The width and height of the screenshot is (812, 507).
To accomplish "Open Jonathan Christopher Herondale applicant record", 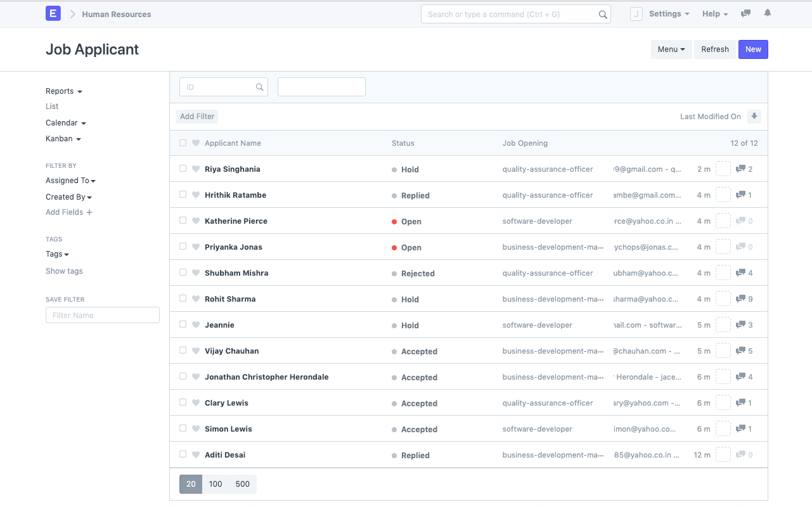I will pyautogui.click(x=266, y=377).
